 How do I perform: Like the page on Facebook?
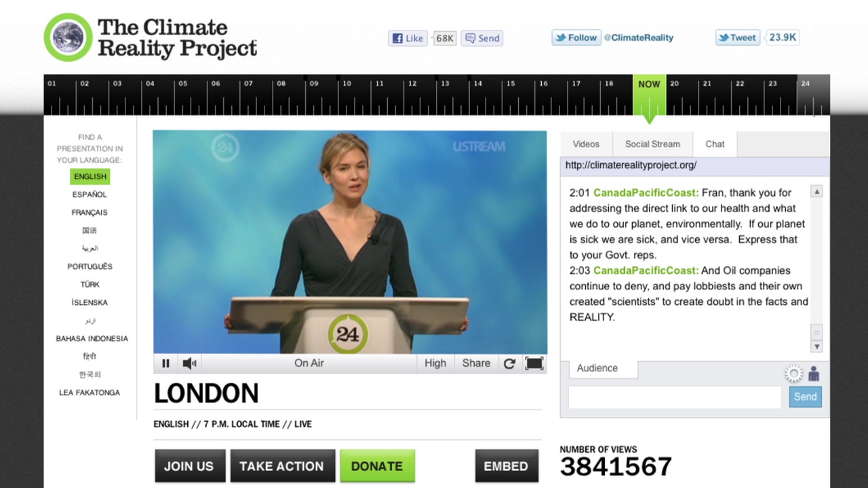(407, 38)
